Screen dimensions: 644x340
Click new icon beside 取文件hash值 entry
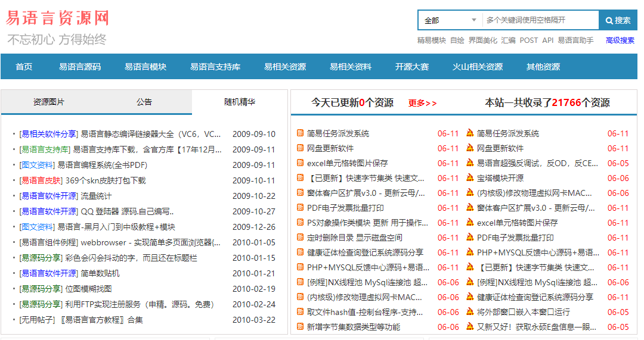click(300, 311)
